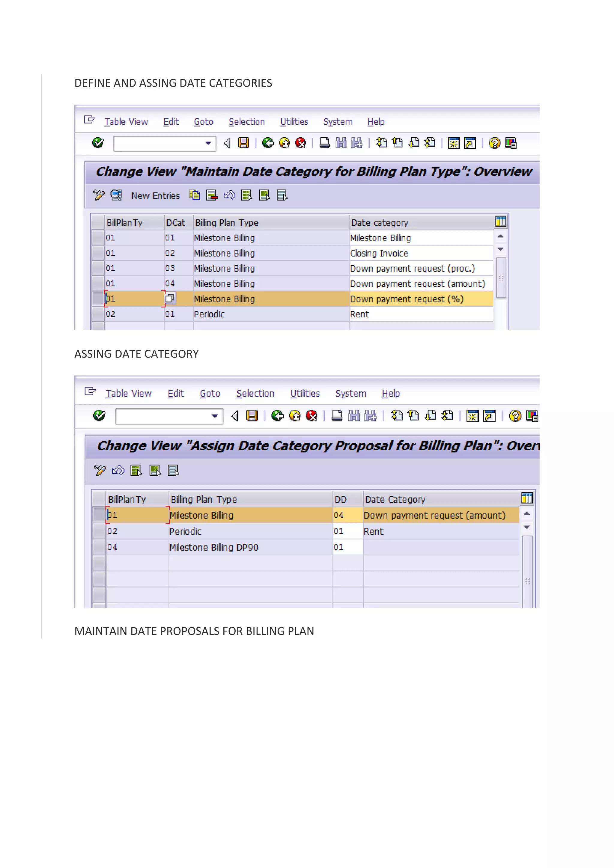Image resolution: width=614 pixels, height=868 pixels.
Task: Click green Back arrow in Assign Date Category window
Action: point(278,416)
